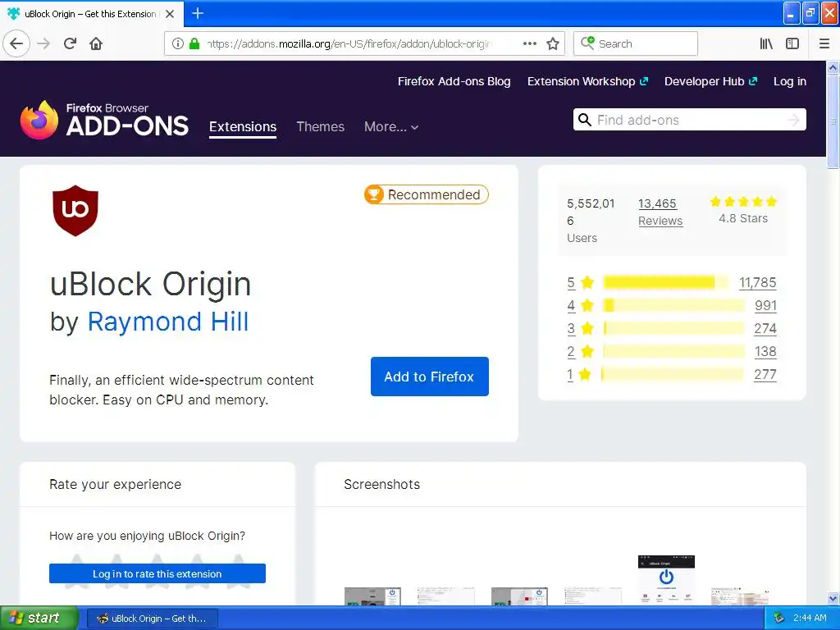Open the Windows start menu
The image size is (840, 630).
coord(39,618)
